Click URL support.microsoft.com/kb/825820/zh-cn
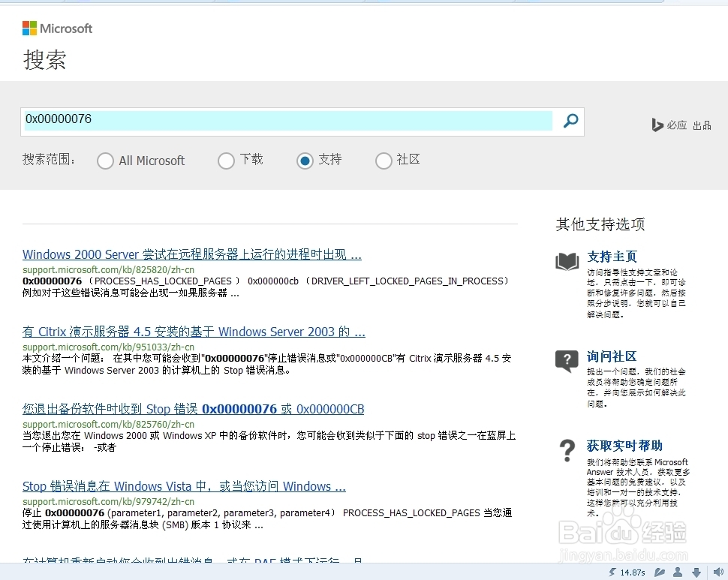 pyautogui.click(x=108, y=269)
